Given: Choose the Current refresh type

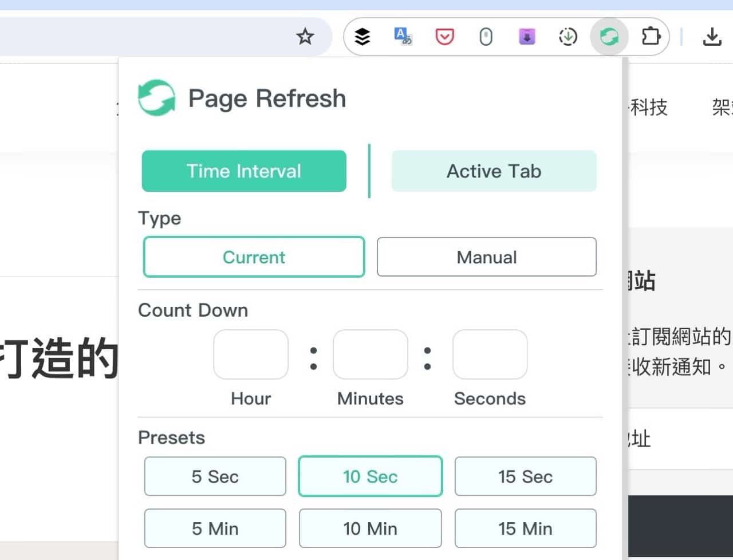Looking at the screenshot, I should click(x=254, y=257).
